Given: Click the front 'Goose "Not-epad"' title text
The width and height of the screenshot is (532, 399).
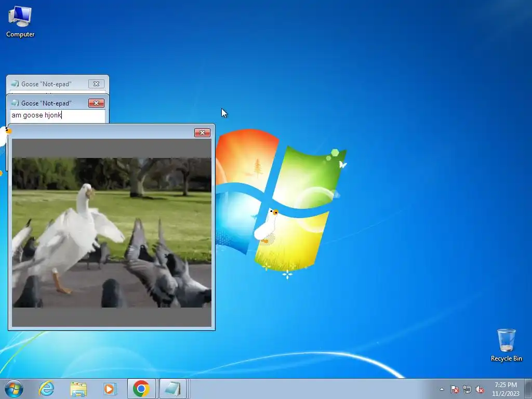Looking at the screenshot, I should (46, 103).
